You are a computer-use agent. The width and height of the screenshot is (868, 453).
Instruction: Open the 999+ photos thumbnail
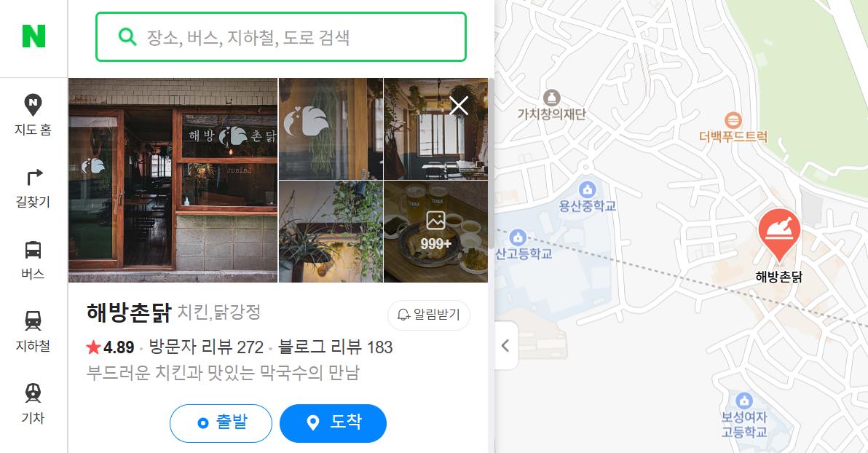pos(435,232)
